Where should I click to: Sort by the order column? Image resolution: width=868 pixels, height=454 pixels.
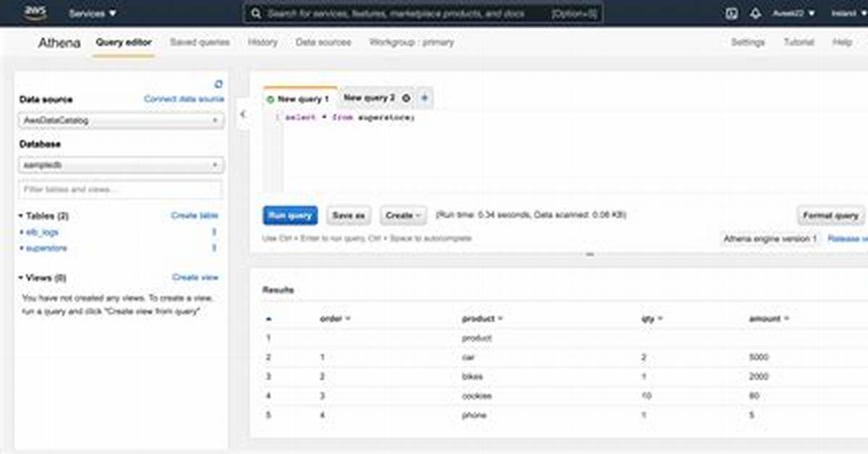pos(336,319)
